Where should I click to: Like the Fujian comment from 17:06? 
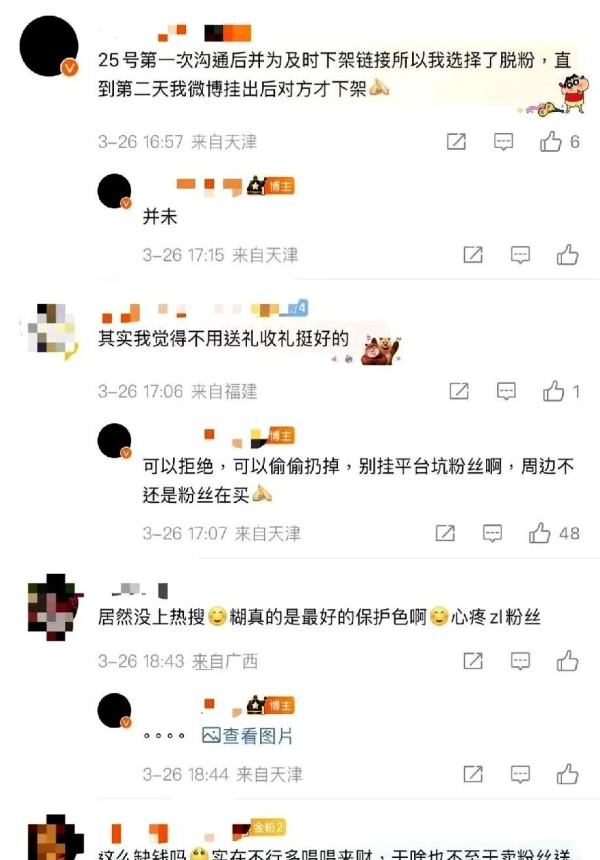553,391
